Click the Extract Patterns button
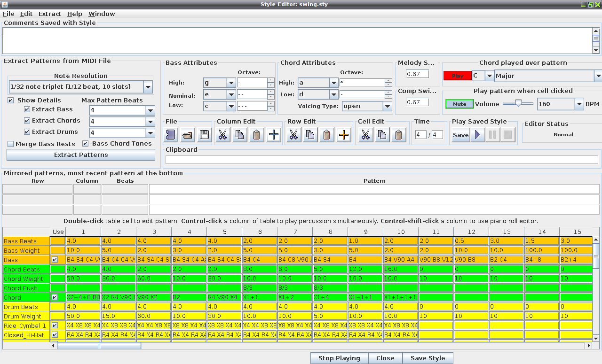This screenshot has width=602, height=364. tap(81, 155)
